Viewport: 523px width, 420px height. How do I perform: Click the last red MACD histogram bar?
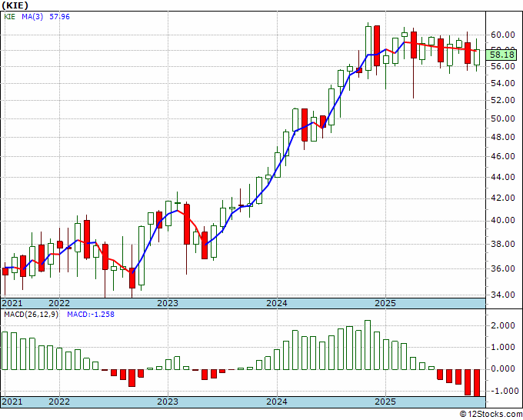(477, 383)
